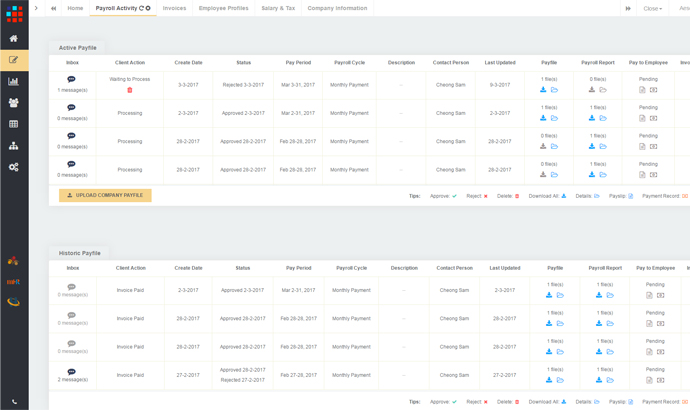Open the Home icon in the left sidebar

[14, 39]
